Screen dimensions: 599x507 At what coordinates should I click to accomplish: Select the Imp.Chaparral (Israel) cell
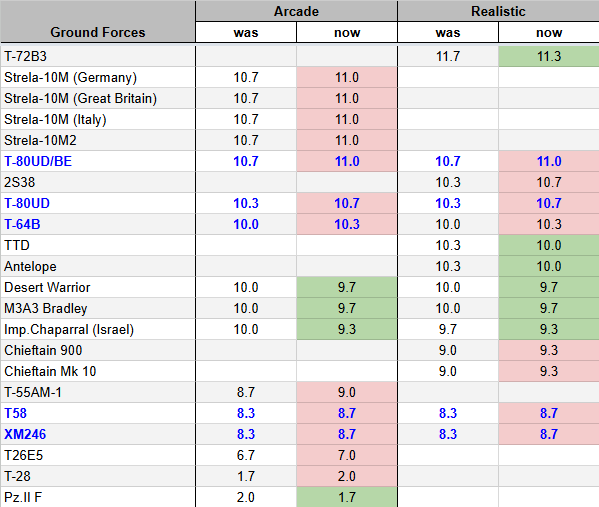pos(98,329)
